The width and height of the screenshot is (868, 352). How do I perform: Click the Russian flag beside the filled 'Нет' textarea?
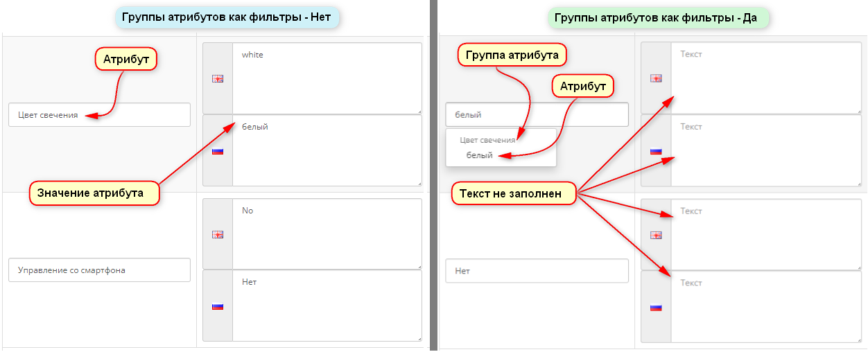218,306
